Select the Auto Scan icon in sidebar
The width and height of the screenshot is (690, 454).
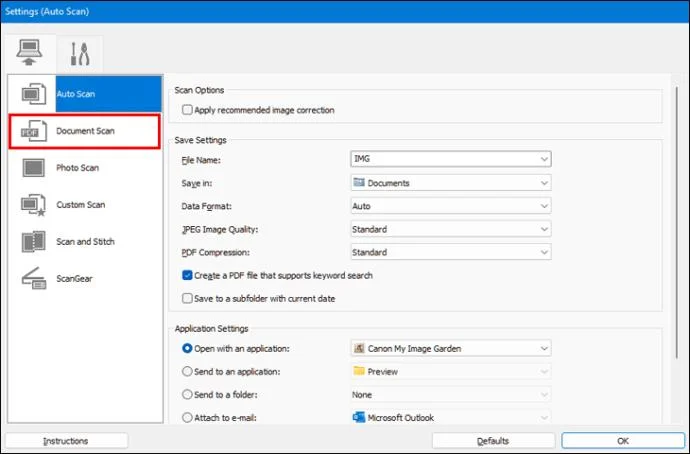pos(33,94)
